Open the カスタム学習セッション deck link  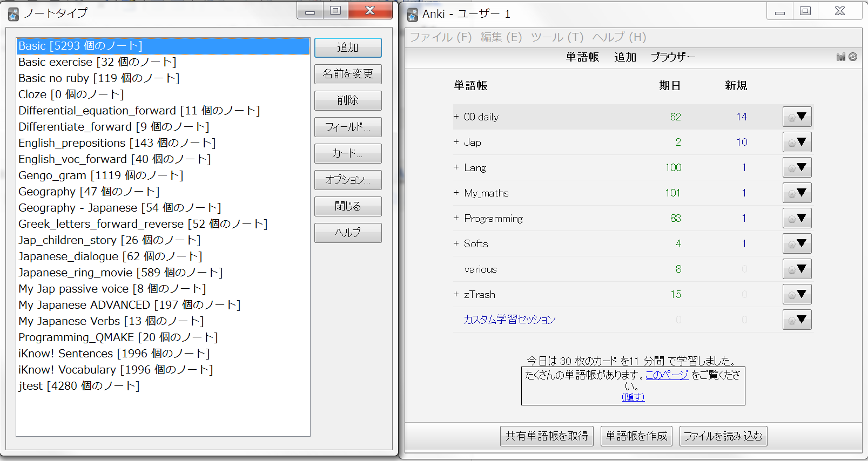(509, 320)
